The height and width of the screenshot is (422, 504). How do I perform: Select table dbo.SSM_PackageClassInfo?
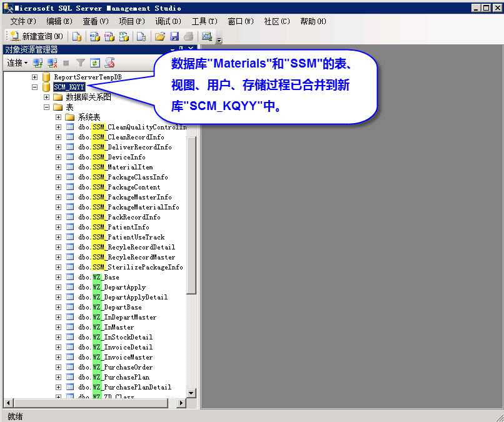click(123, 177)
